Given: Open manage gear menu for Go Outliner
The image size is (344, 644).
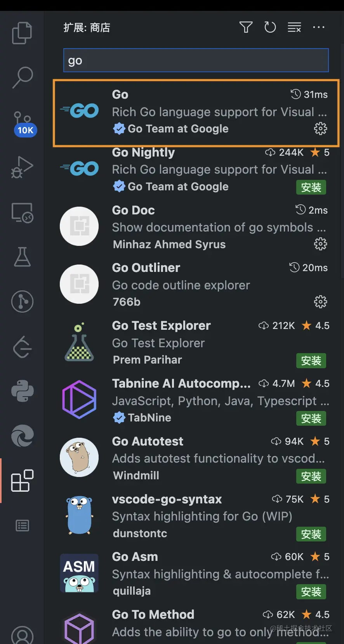Looking at the screenshot, I should tap(320, 301).
